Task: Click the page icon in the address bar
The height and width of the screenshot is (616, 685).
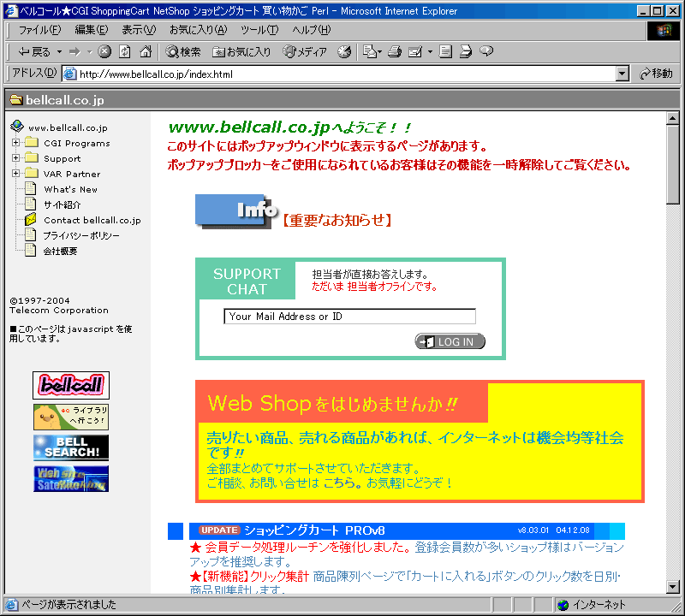Action: point(70,74)
